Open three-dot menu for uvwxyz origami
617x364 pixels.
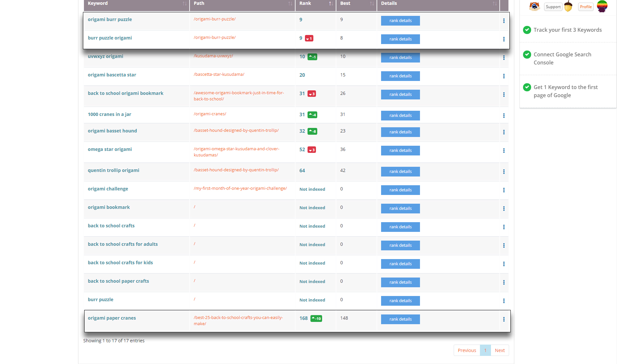504,58
